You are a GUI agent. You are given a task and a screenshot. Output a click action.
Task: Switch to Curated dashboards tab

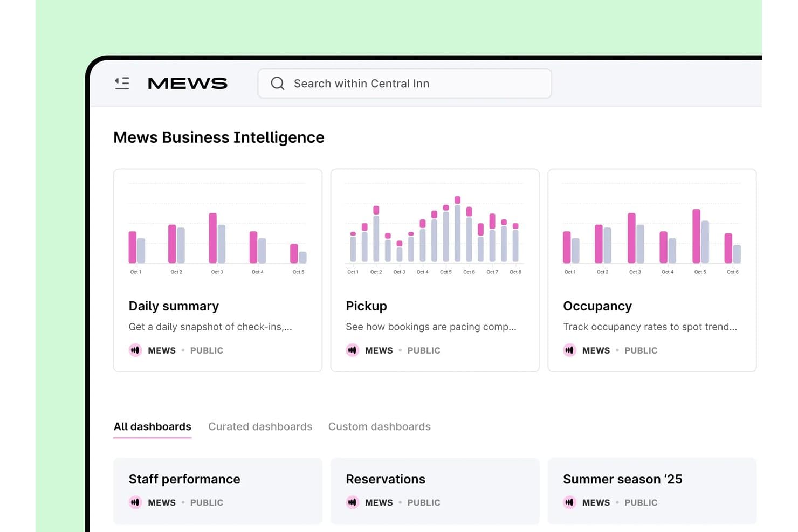tap(260, 427)
